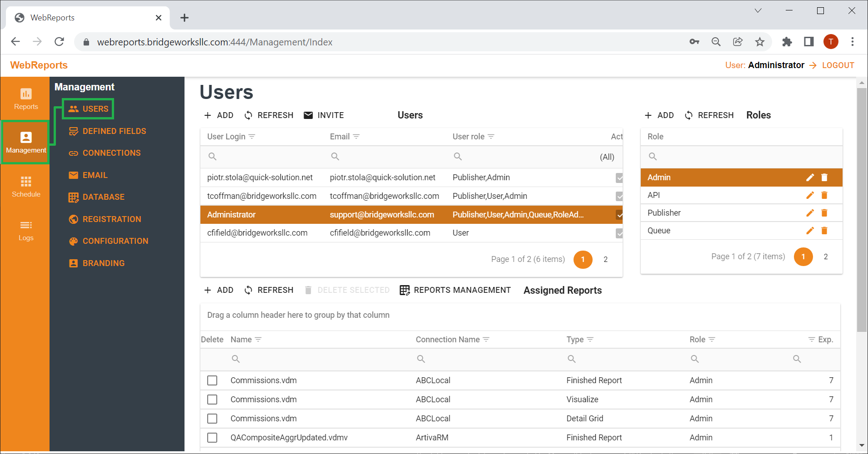Edit the Publisher role pencil icon
The image size is (868, 454).
point(810,213)
